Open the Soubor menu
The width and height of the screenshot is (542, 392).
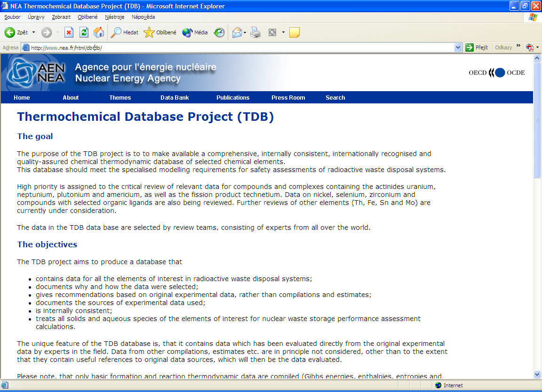tap(12, 17)
